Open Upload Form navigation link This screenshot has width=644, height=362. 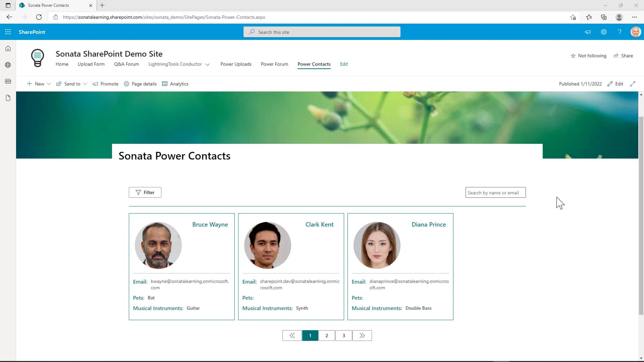coord(91,64)
